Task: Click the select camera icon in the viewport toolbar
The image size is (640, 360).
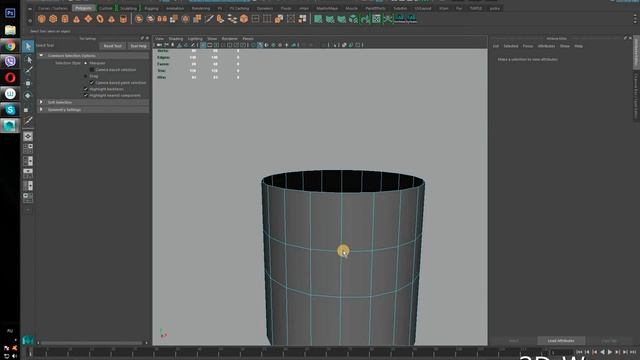Action: 159,45
